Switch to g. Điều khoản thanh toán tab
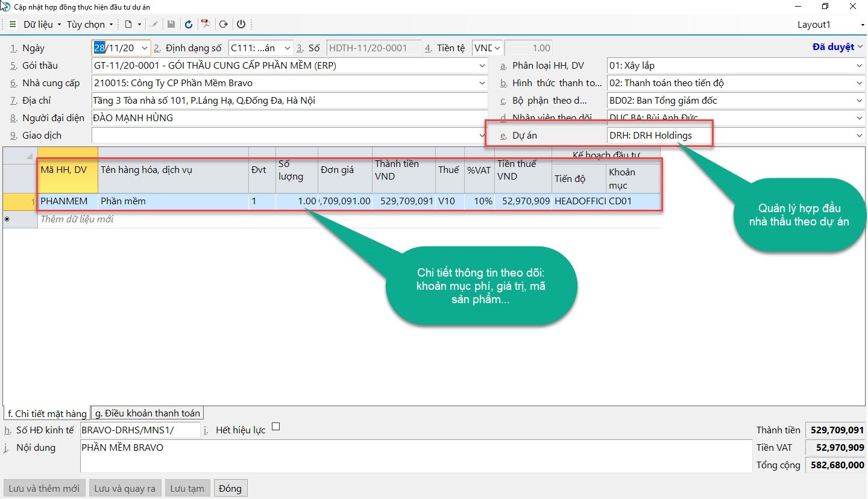 pos(147,413)
